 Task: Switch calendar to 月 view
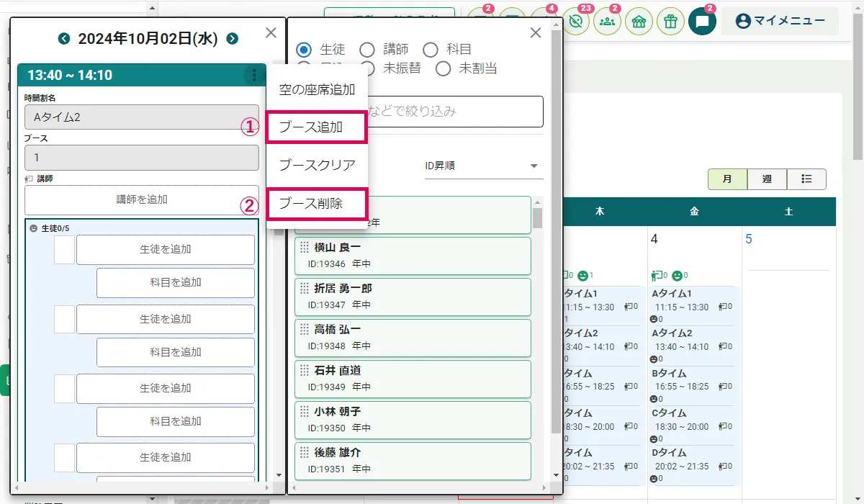[727, 179]
